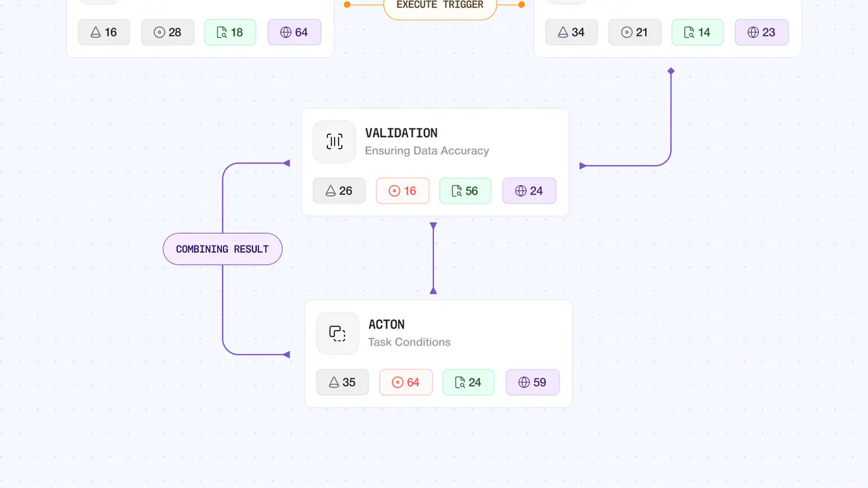Image resolution: width=868 pixels, height=488 pixels.
Task: Click the orange dot right of Execute Trigger
Action: [x=521, y=4]
